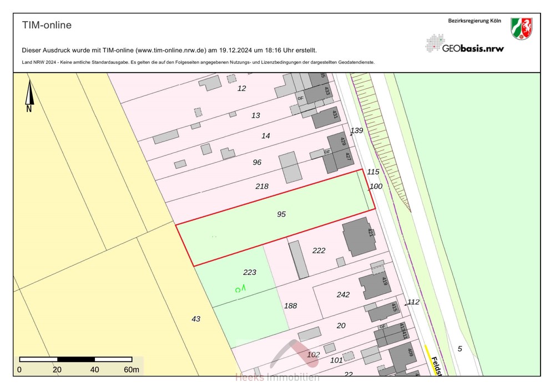
Task: Click the 60m scale bar label
Action: point(132,370)
